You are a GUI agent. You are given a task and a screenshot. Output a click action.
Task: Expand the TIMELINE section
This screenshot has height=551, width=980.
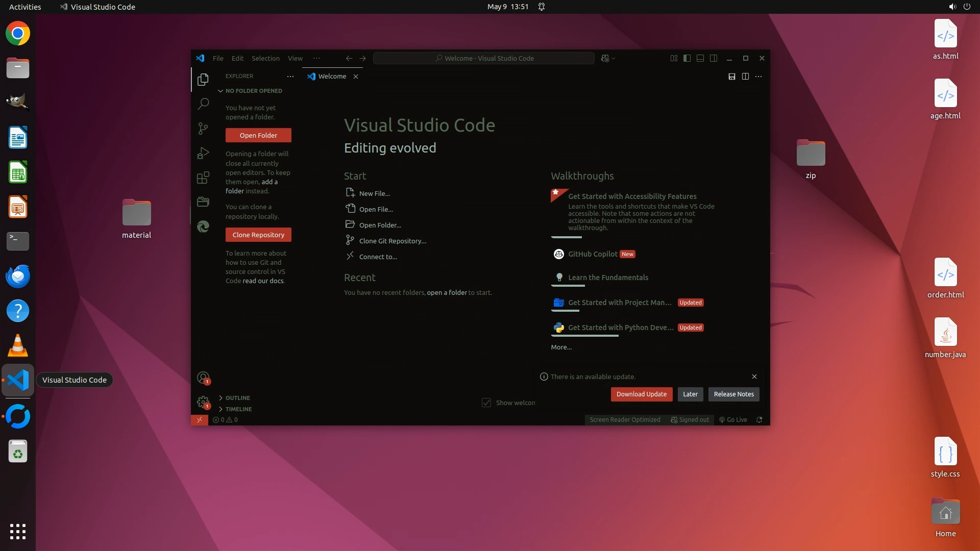238,409
